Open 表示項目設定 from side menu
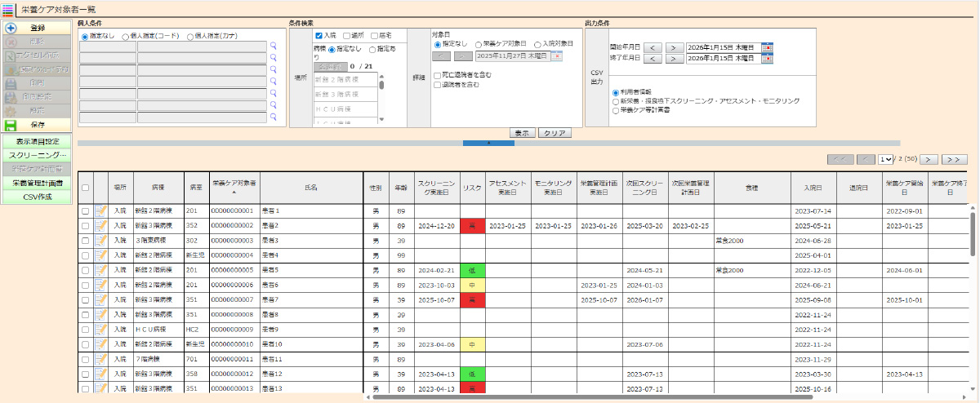980x403 pixels. tap(38, 142)
